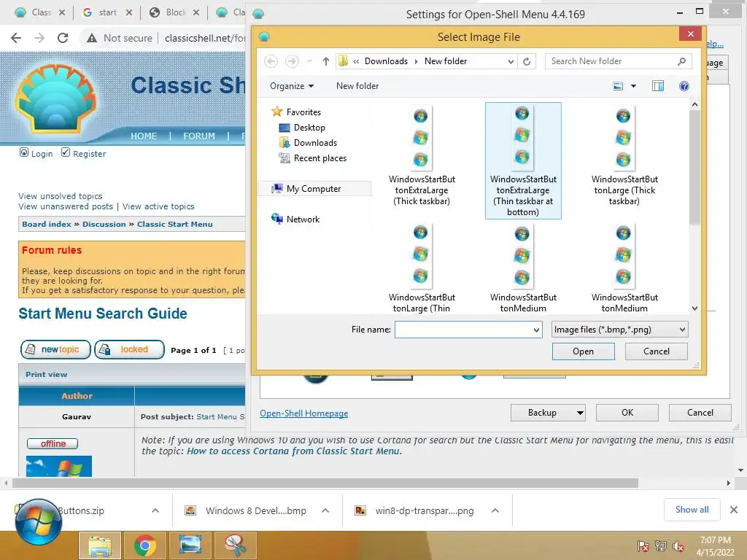
Task: Expand the Backup button dropdown
Action: [x=580, y=413]
